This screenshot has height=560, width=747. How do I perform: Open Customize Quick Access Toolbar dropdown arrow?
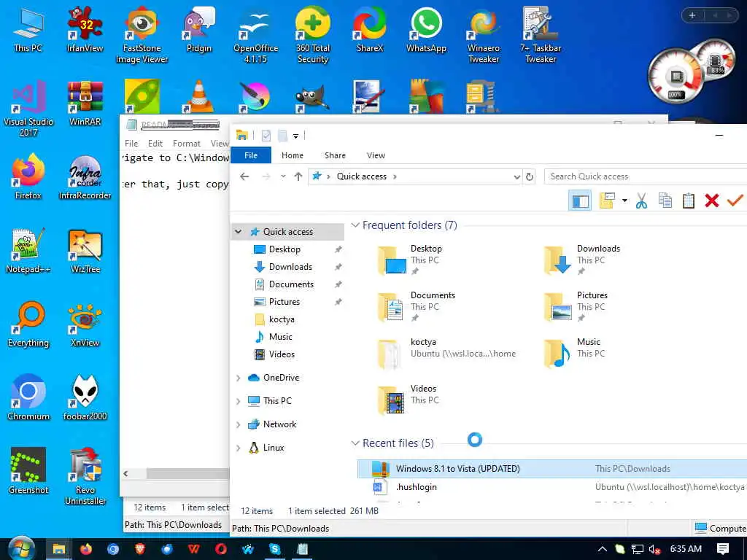pos(295,136)
